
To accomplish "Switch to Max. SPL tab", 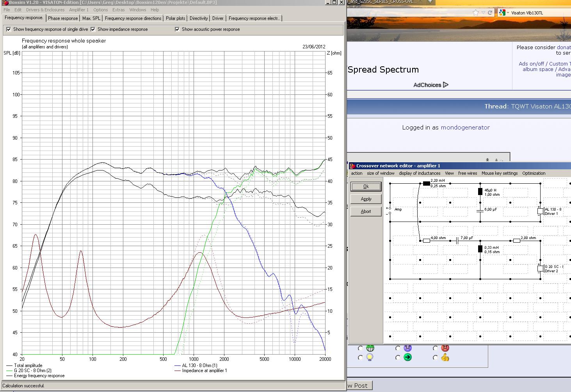I will point(91,18).
